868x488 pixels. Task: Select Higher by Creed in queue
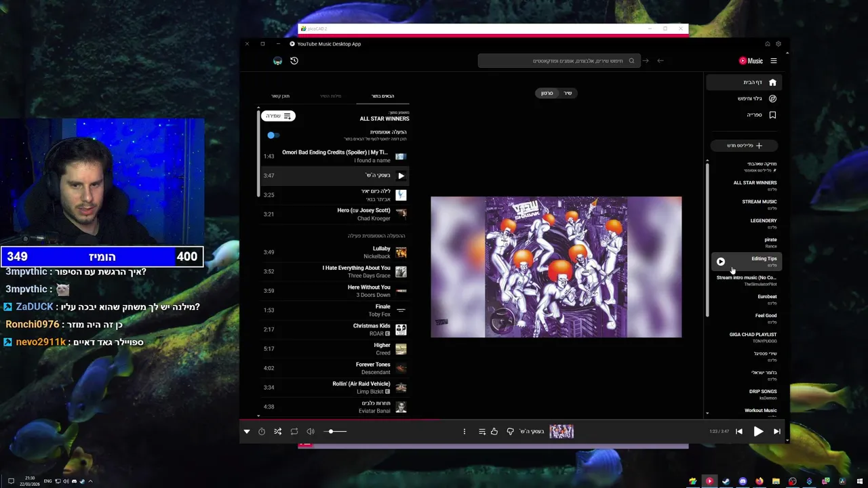pos(335,349)
